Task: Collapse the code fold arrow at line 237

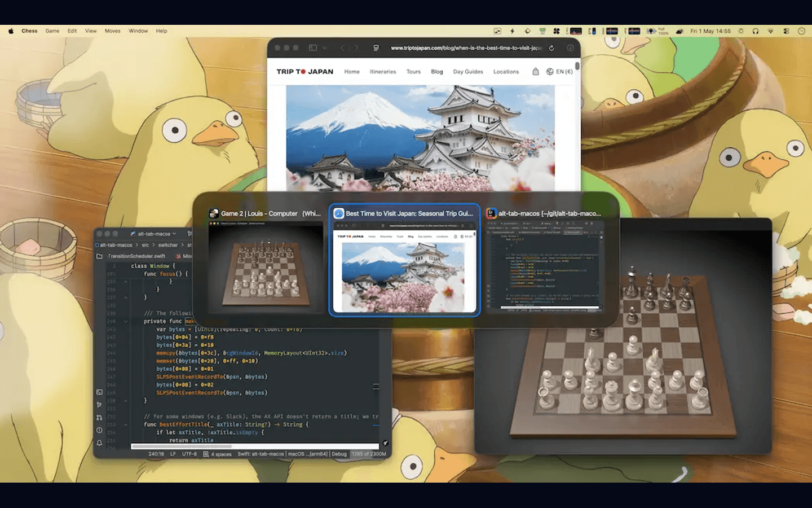Action: pos(126,297)
